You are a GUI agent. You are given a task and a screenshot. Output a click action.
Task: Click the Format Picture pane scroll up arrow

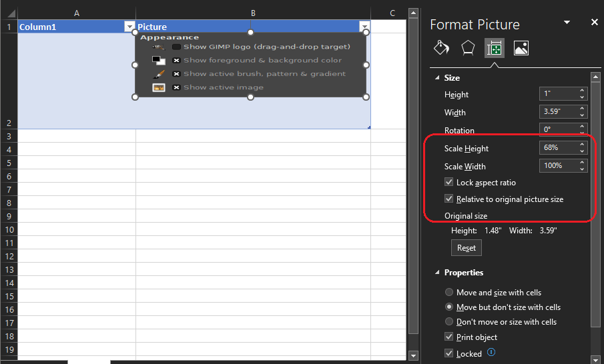pos(595,77)
